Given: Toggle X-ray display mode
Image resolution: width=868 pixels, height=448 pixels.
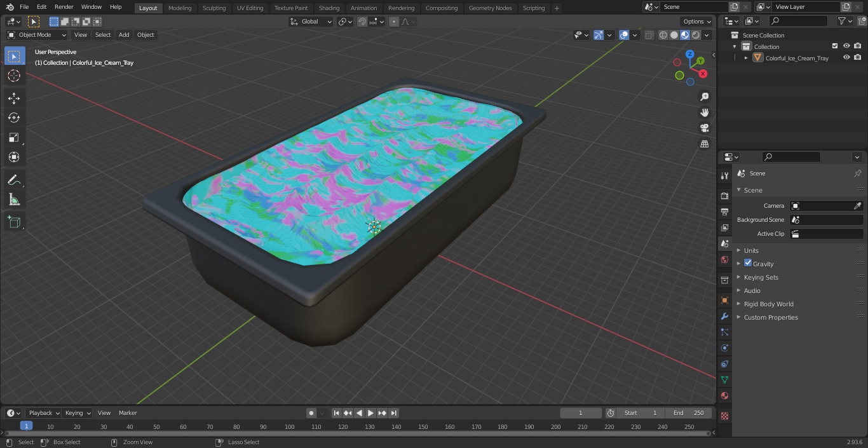Looking at the screenshot, I should point(649,35).
